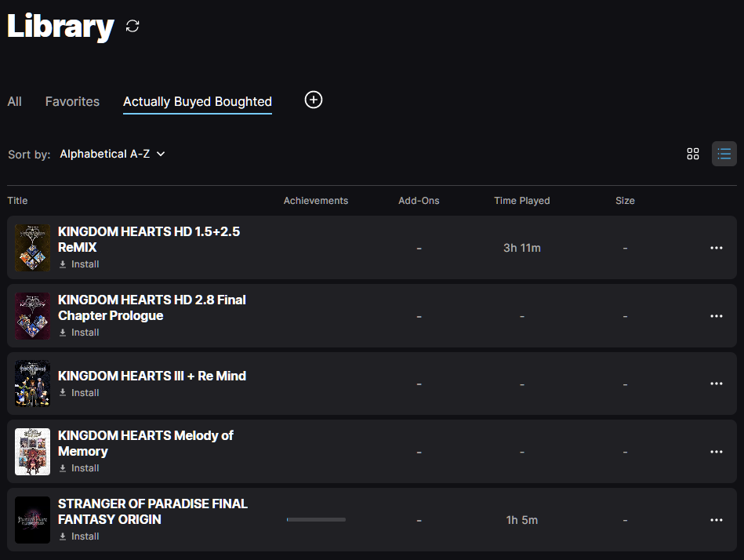Select the Actually Buyed Boughted tab
744x560 pixels.
tap(198, 101)
